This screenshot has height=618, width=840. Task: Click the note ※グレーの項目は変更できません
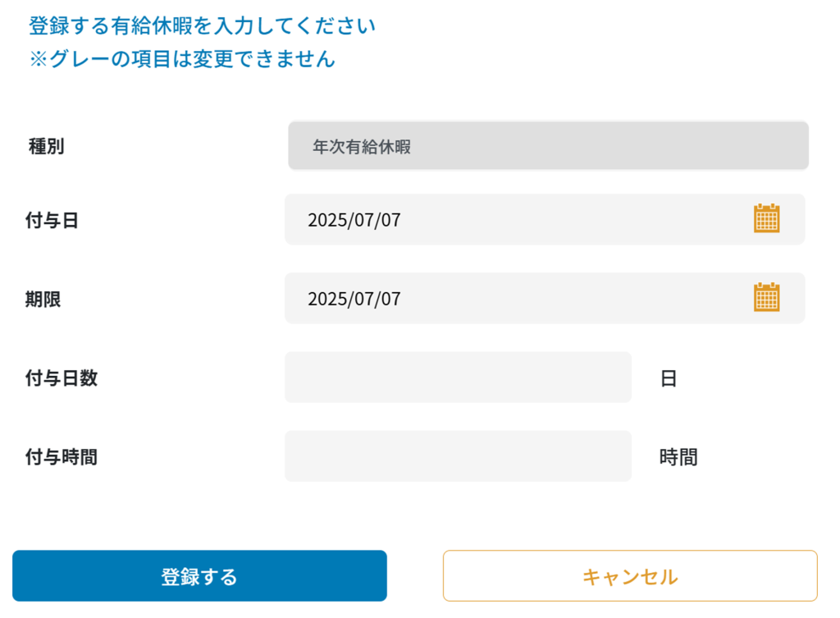click(x=181, y=59)
